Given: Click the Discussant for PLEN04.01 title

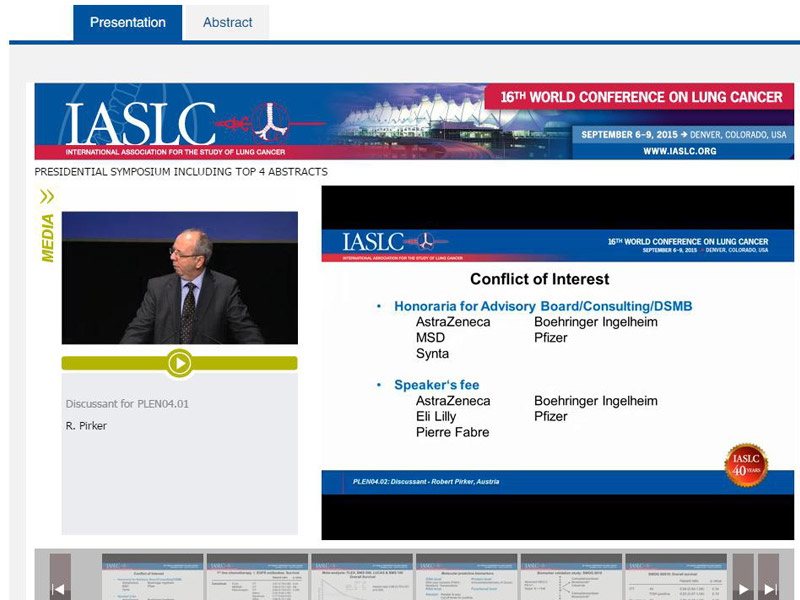Looking at the screenshot, I should click(x=127, y=404).
